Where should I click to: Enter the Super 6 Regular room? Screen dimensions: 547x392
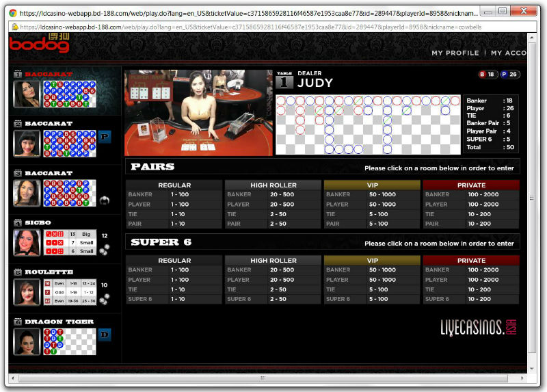174,280
